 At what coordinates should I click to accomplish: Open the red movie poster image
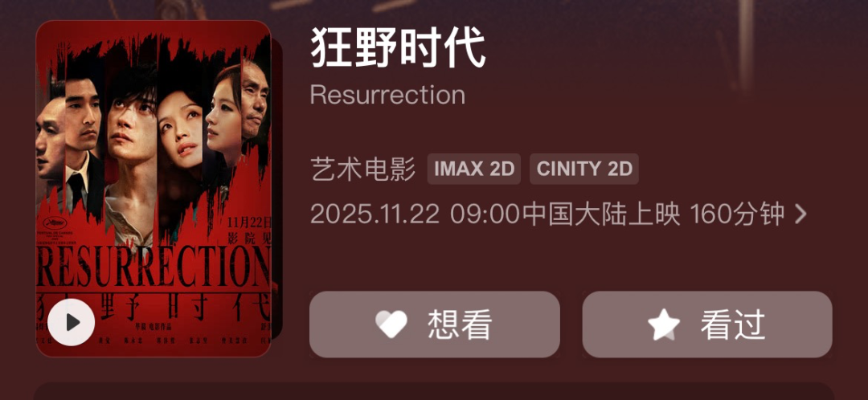pos(154,189)
